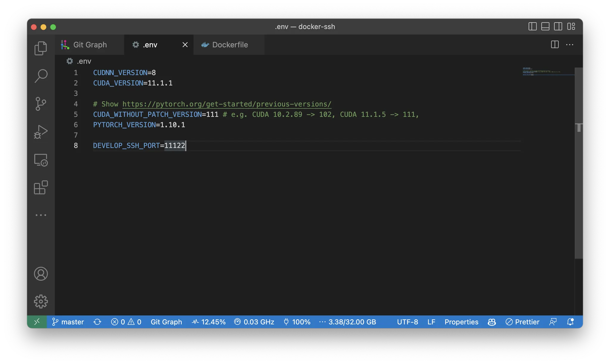Toggle the primary side bar layout button

click(532, 27)
